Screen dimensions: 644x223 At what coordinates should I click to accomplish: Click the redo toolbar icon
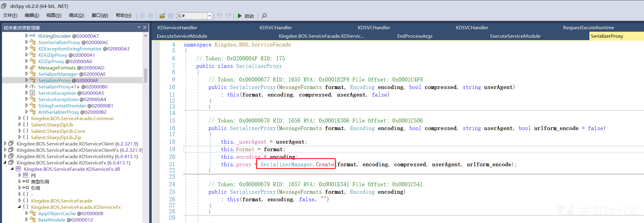(229, 16)
